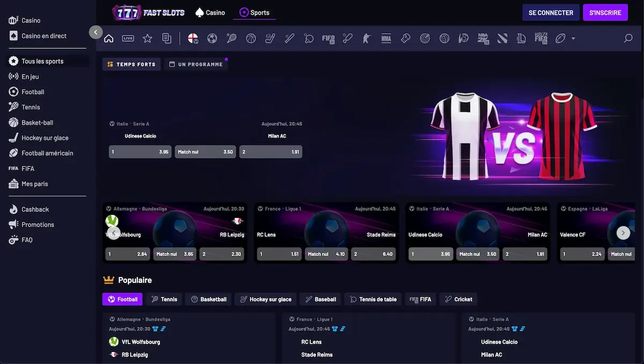Expand more sports dropdown arrow in toolbar

pos(573,39)
